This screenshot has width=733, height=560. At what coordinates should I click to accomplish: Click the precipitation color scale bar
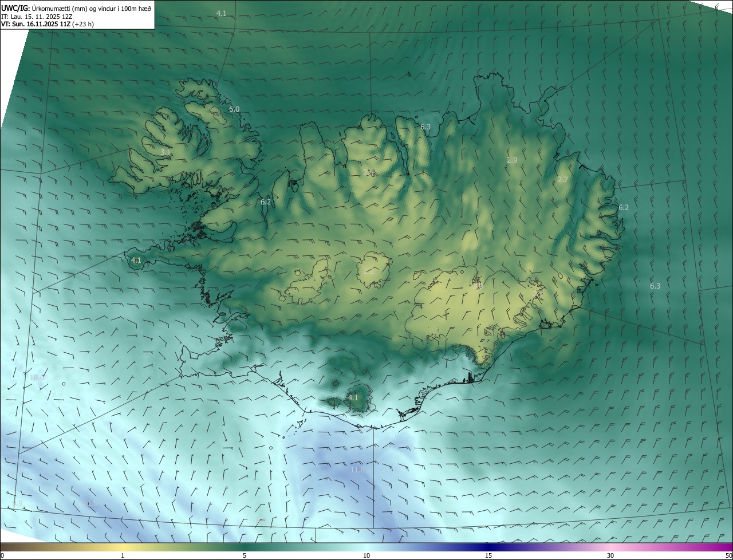(366, 547)
